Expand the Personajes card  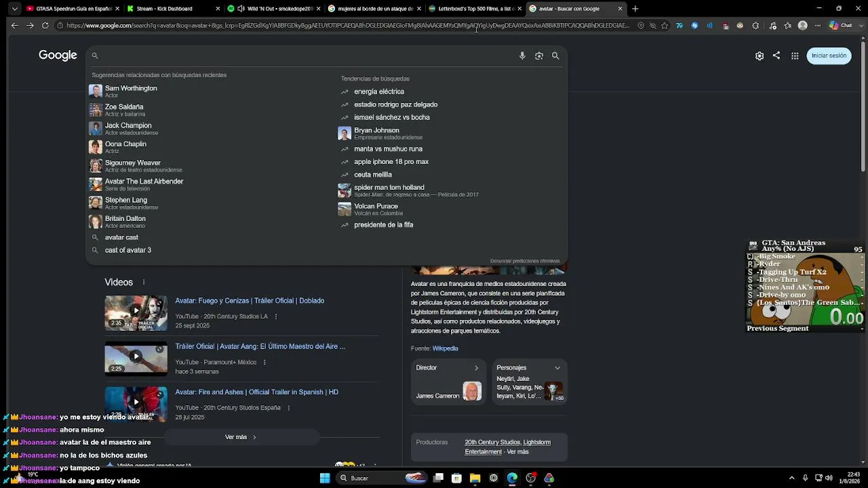tap(557, 368)
